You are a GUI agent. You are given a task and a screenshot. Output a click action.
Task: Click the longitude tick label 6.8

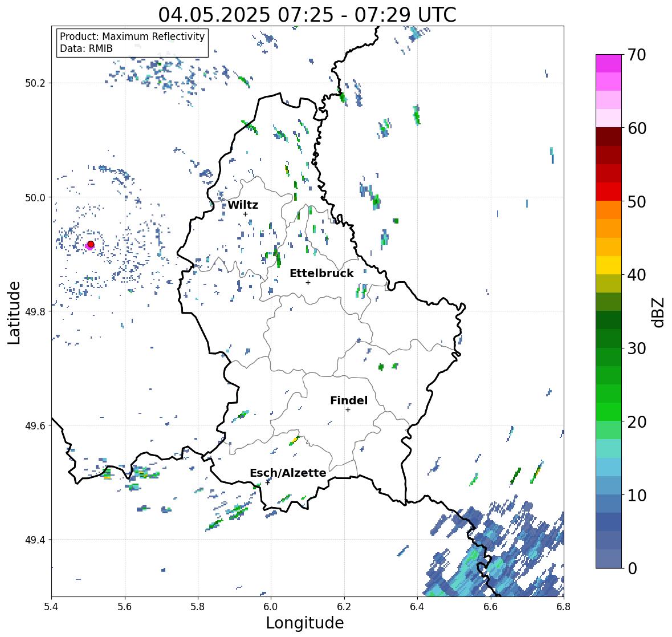pos(563,606)
